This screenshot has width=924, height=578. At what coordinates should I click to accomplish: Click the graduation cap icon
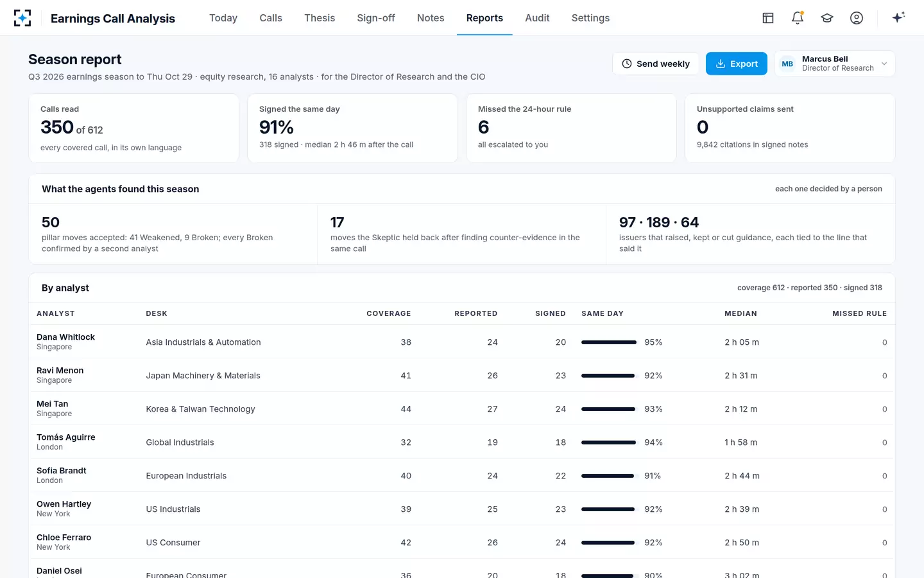click(827, 18)
